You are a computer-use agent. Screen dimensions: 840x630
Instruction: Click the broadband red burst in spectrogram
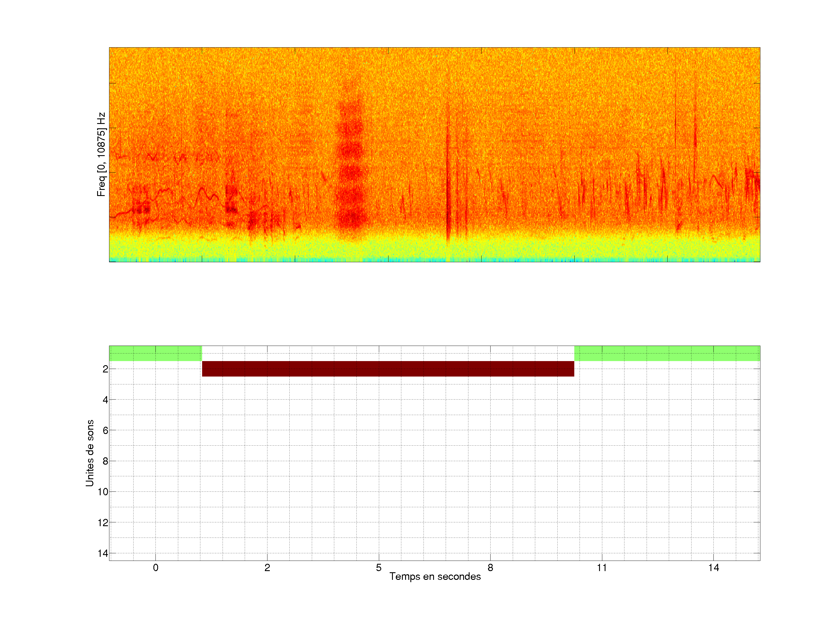click(x=350, y=171)
